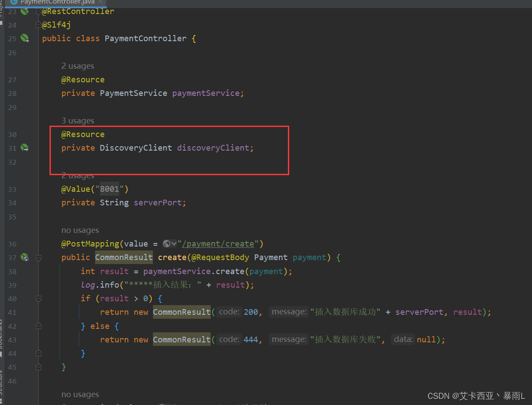Click the @Resource annotation on line 30

(83, 134)
